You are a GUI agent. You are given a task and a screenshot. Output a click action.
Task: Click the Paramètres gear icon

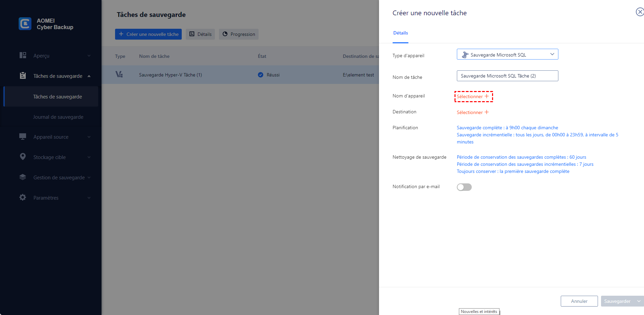click(23, 197)
